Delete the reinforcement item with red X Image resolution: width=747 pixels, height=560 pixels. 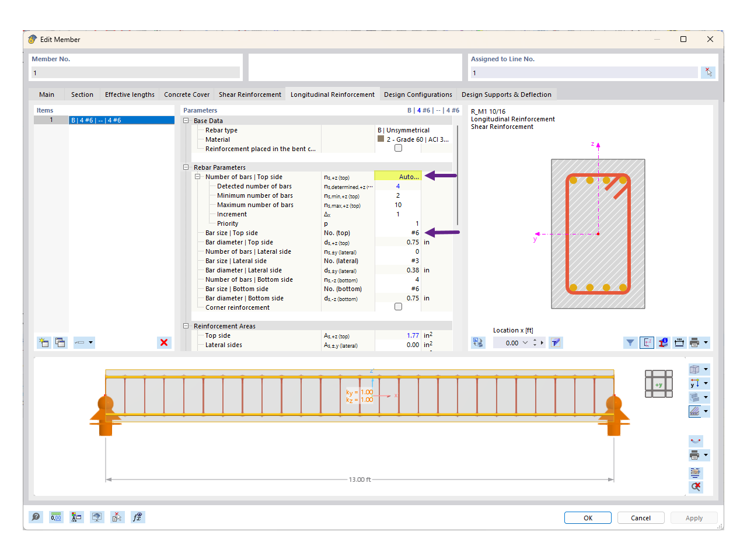point(164,342)
